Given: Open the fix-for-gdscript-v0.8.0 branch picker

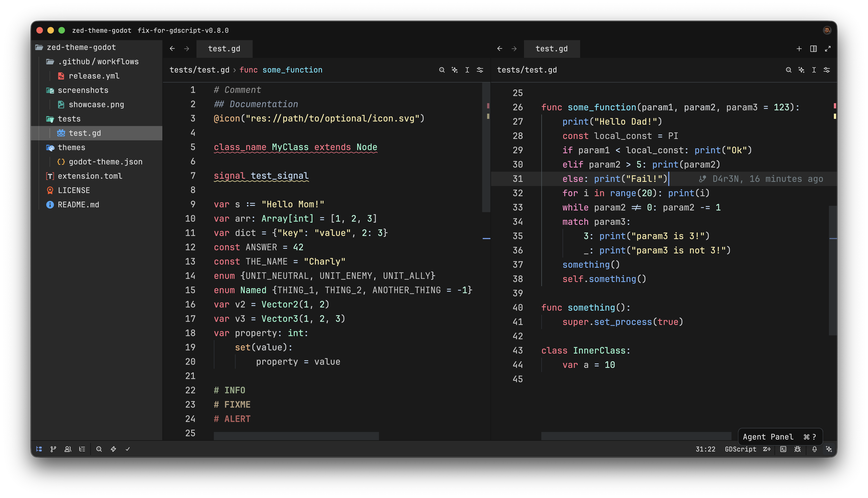Looking at the screenshot, I should coord(183,31).
